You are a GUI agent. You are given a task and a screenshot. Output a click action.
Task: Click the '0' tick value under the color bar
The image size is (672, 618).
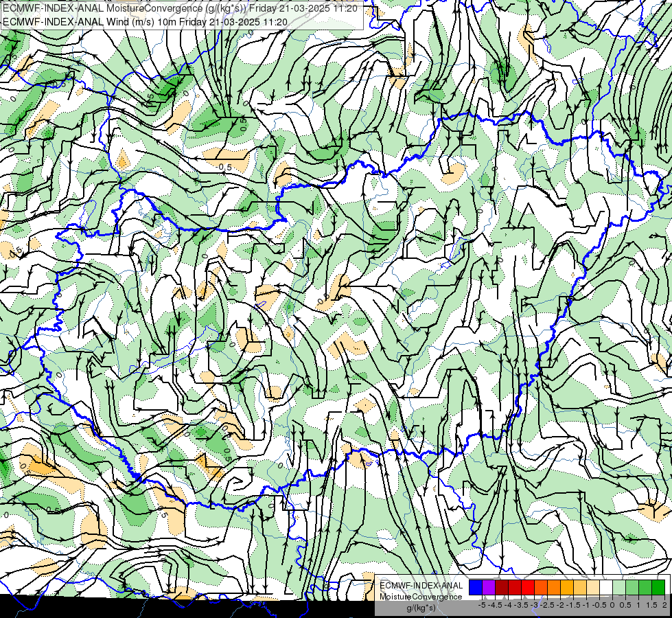612,605
